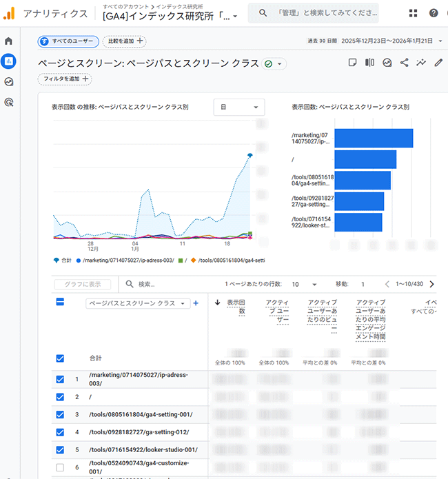
Task: Open the Advertising icon in the sidebar
Action: [x=9, y=102]
